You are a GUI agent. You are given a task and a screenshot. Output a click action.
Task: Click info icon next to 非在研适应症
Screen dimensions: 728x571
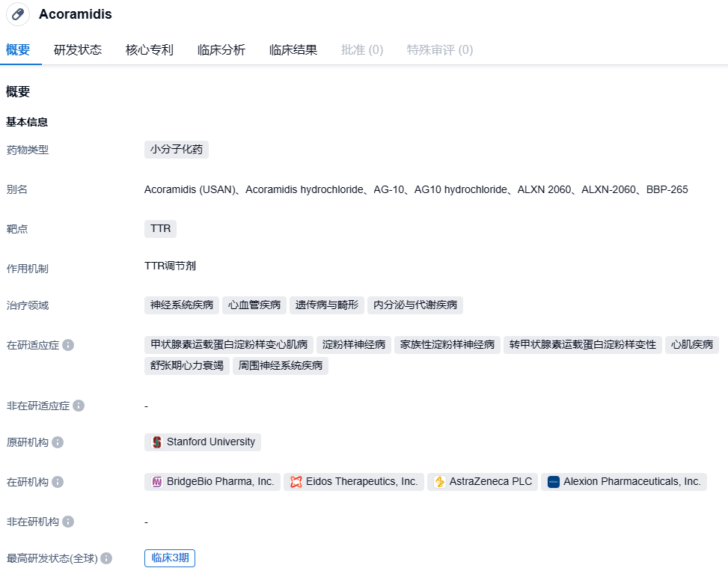point(79,406)
